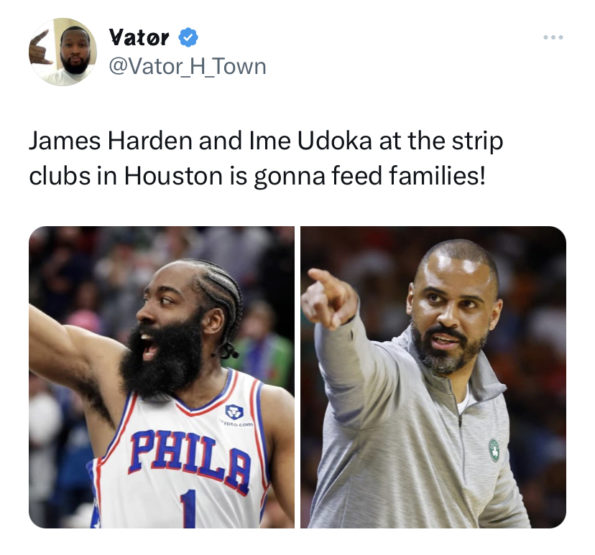Screen dimensions: 595x555
Task: Click the display name Vatør
Action: [x=139, y=37]
